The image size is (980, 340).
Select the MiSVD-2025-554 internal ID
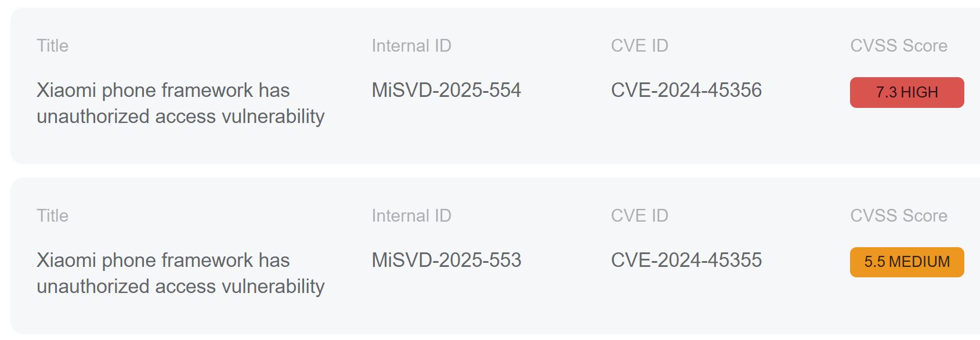tap(446, 91)
